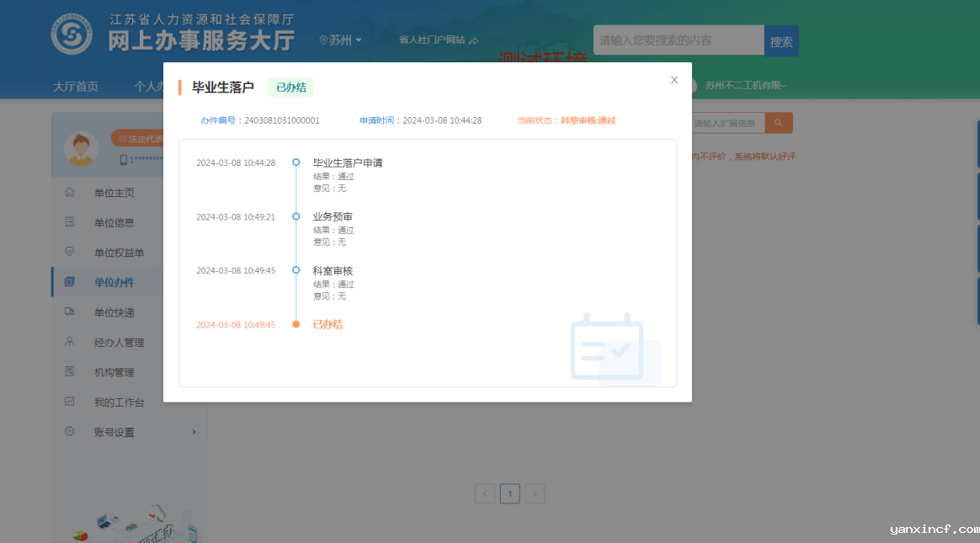Expand the 账号设置 submenu arrow
980x543 pixels.
click(194, 432)
